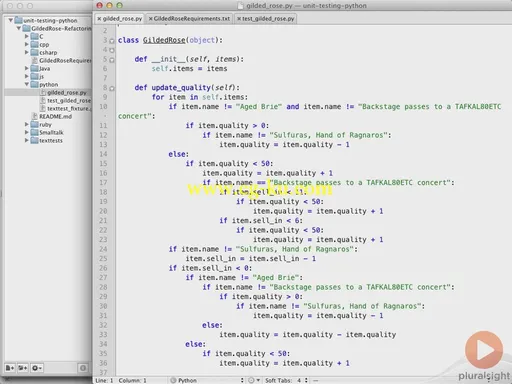Close the gilded_rose.py tab with its x
Viewport: 512px width, 384px height.
pyautogui.click(x=99, y=19)
